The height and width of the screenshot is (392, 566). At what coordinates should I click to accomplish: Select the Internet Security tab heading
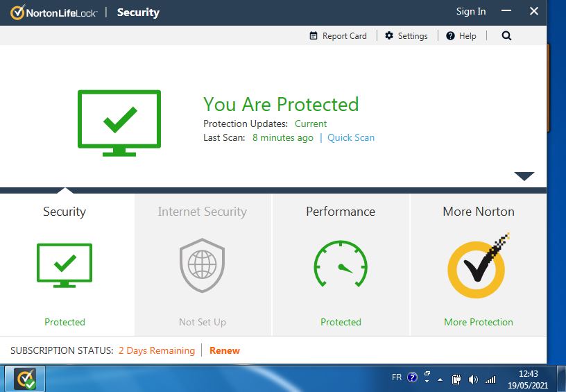pos(202,212)
